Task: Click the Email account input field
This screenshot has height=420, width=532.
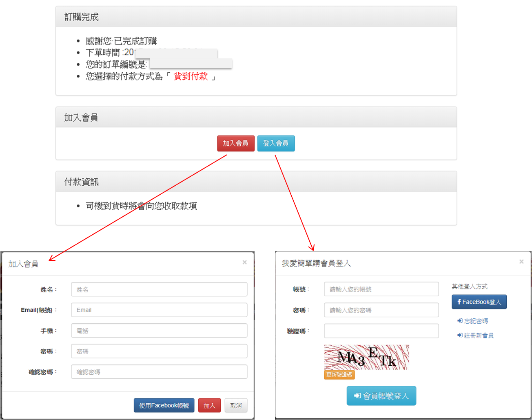Action: 159,310
